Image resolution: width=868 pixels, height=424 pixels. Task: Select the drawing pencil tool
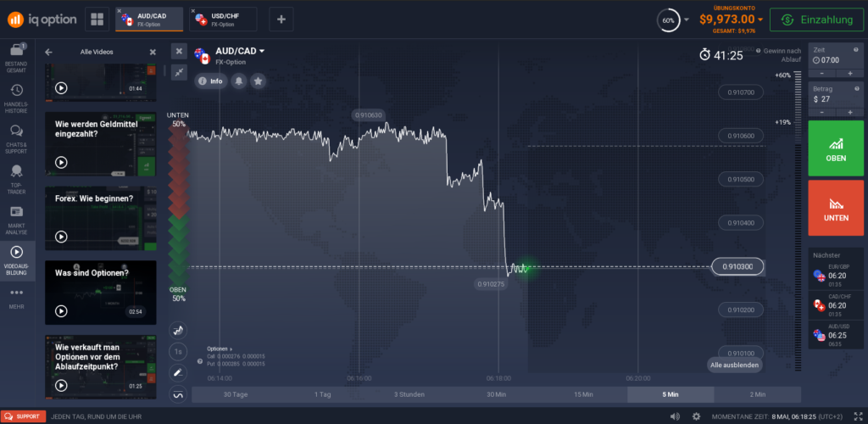coord(178,372)
